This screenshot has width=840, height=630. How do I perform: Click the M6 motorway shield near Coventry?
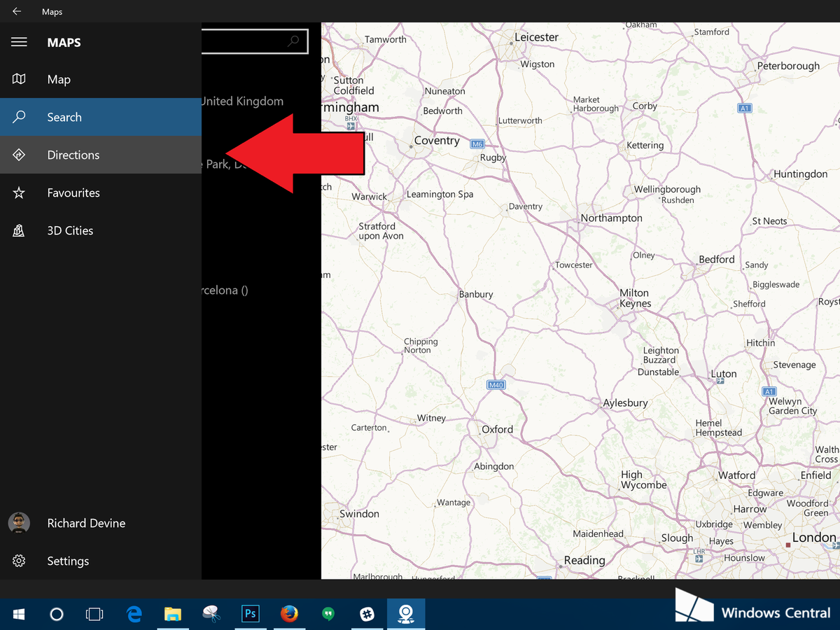(477, 144)
